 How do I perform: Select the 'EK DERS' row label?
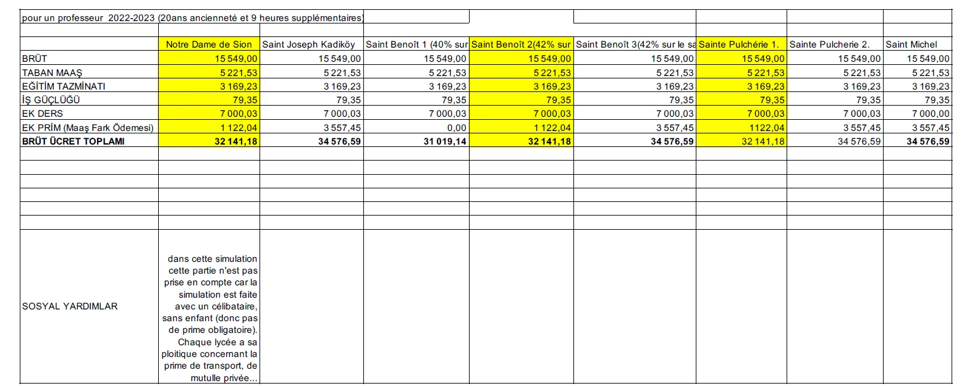tap(90, 113)
